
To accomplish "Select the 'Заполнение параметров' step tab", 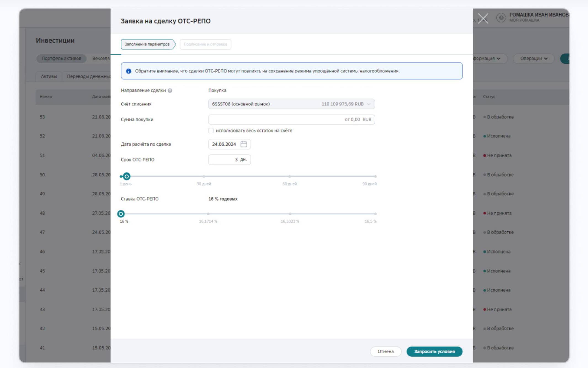I will [x=148, y=44].
